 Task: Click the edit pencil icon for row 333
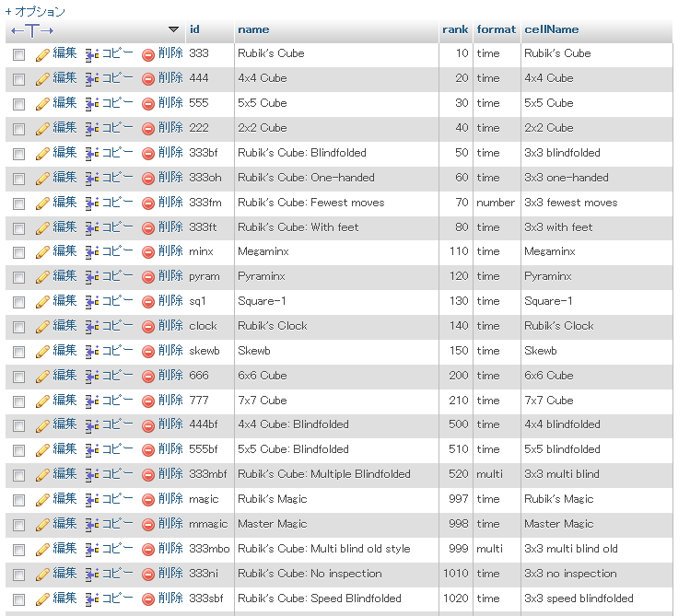click(x=42, y=55)
